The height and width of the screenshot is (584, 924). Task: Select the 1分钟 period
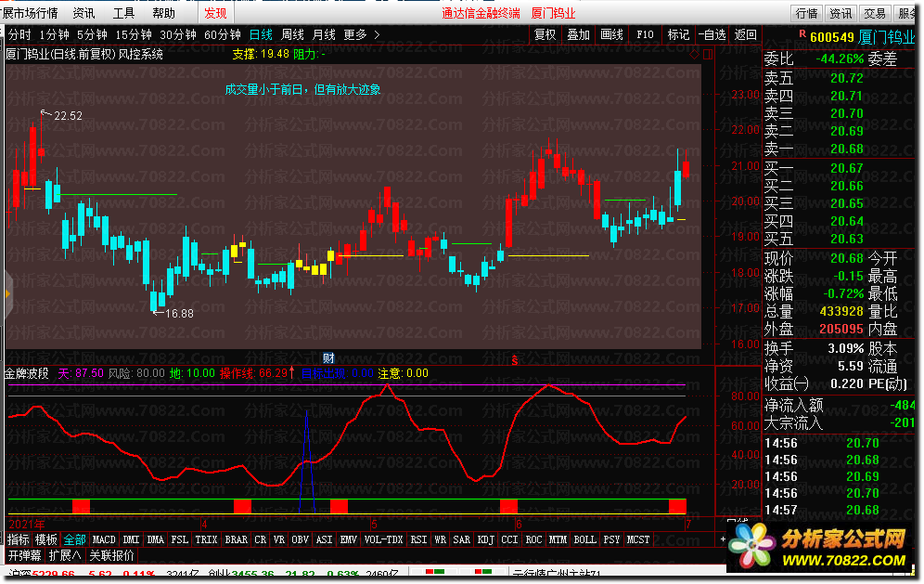click(55, 34)
